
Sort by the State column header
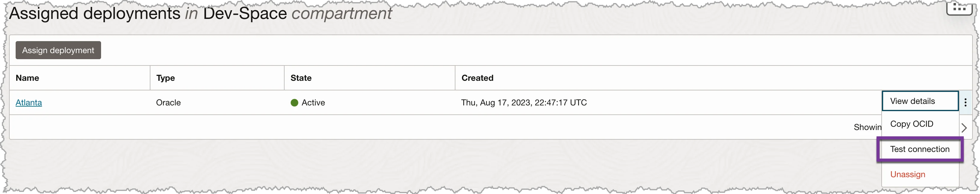301,78
